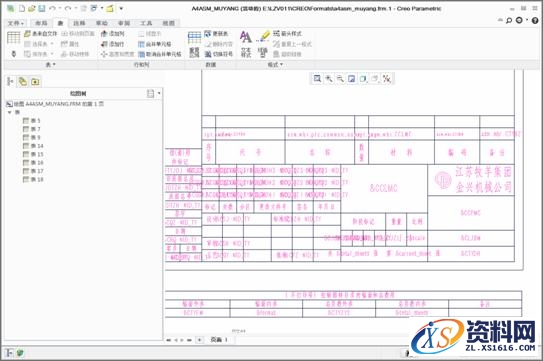543x361 pixels.
Task: Click the status bar navigator toggle icon at bottom left
Action: pos(9,353)
